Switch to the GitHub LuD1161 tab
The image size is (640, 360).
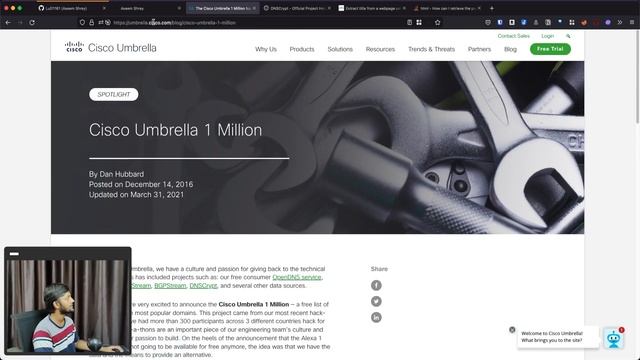tap(73, 8)
